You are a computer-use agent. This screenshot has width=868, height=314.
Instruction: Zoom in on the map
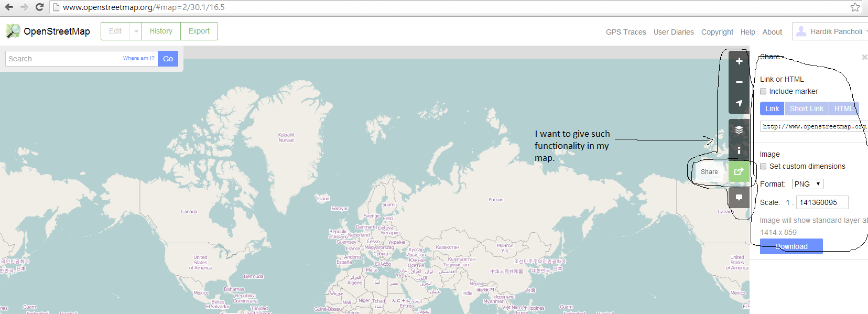tap(739, 61)
